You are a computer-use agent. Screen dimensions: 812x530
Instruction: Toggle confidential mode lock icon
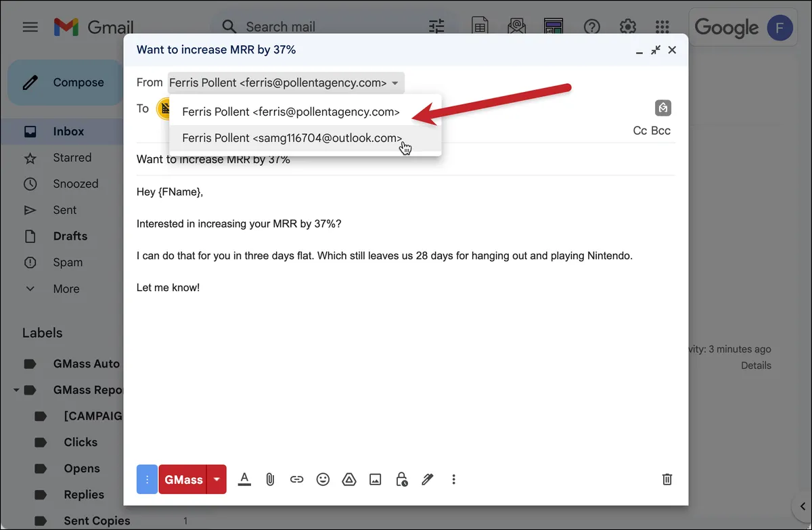(402, 479)
